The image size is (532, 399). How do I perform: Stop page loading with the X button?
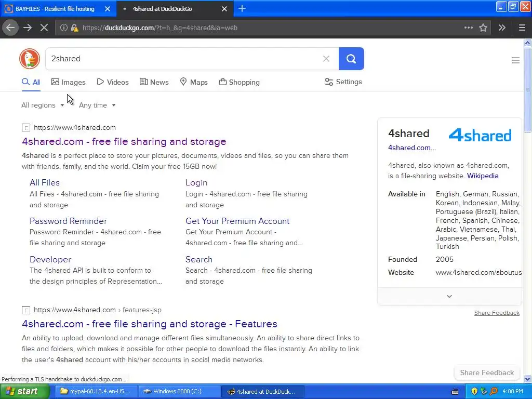(x=44, y=28)
